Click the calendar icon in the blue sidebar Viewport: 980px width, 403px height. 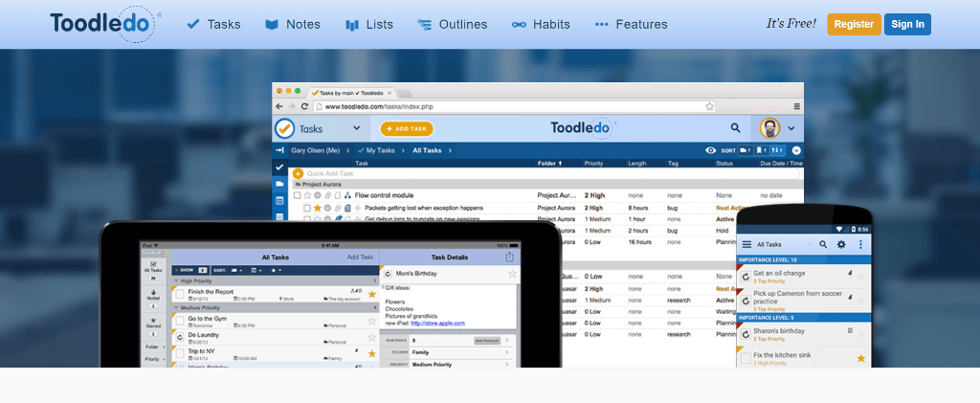[x=279, y=201]
